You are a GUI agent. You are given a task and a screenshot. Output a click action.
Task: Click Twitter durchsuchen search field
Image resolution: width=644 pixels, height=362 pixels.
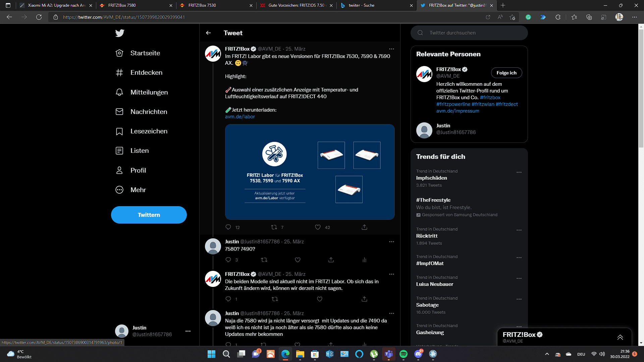coord(469,33)
